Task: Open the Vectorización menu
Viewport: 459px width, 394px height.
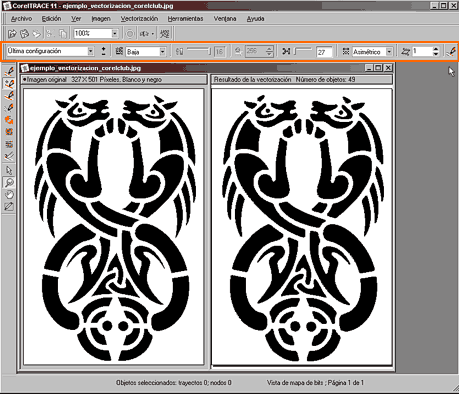Action: pos(139,19)
